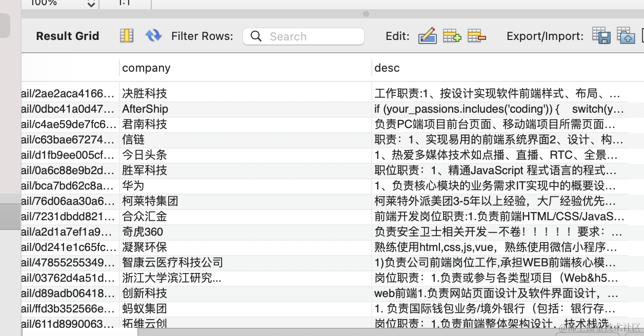Select the 今日头条 company cell
The image size is (644, 336).
tap(145, 155)
